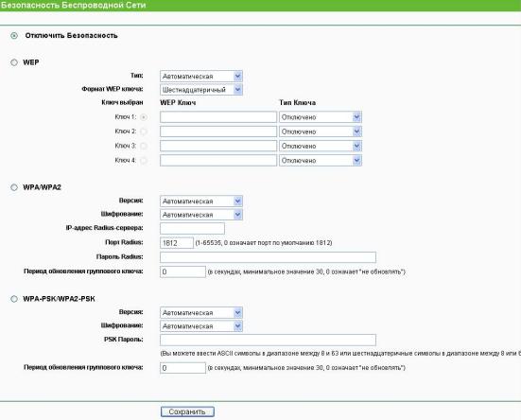
Task: Click the WEP key field for Ключ 4
Action: (x=218, y=161)
